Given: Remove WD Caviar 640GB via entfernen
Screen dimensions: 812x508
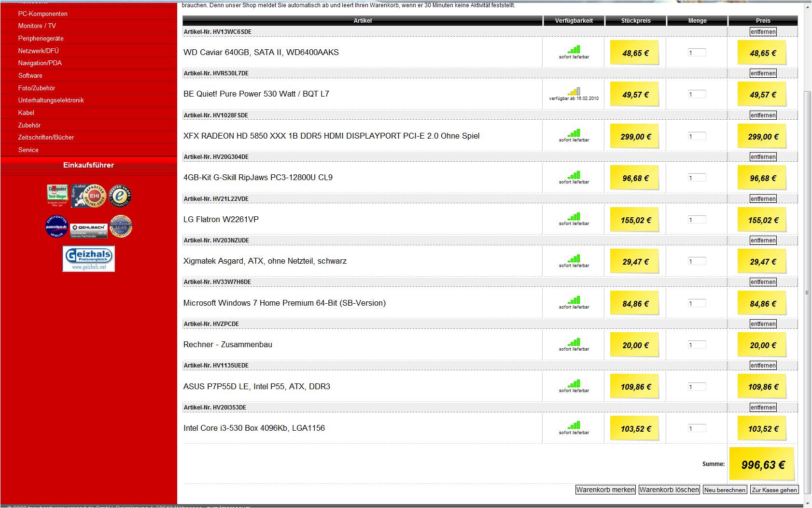Looking at the screenshot, I should pos(763,32).
